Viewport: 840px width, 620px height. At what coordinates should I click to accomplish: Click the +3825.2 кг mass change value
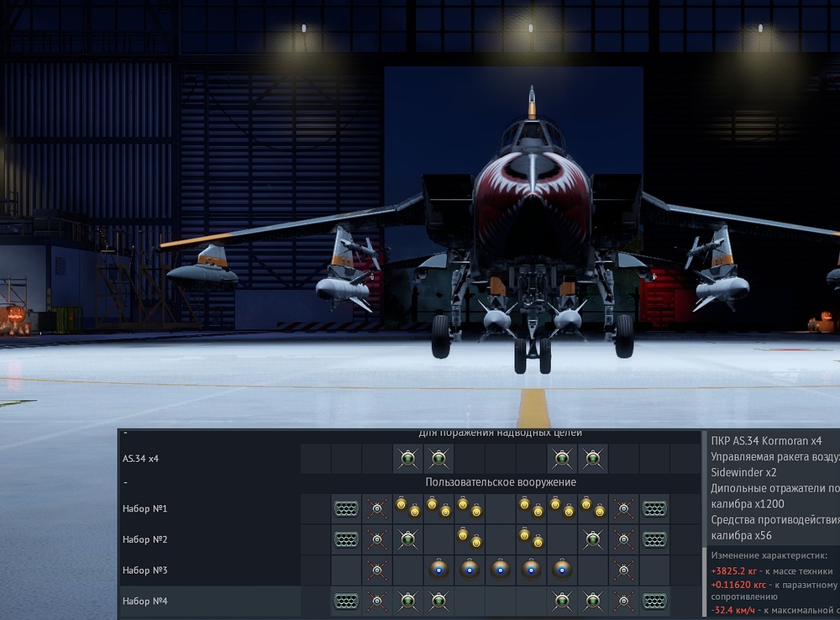[733, 571]
